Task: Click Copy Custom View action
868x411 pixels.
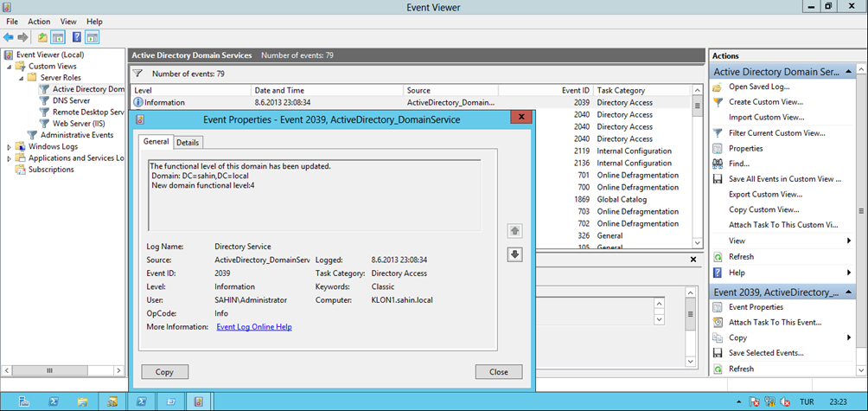Action: [x=764, y=210]
